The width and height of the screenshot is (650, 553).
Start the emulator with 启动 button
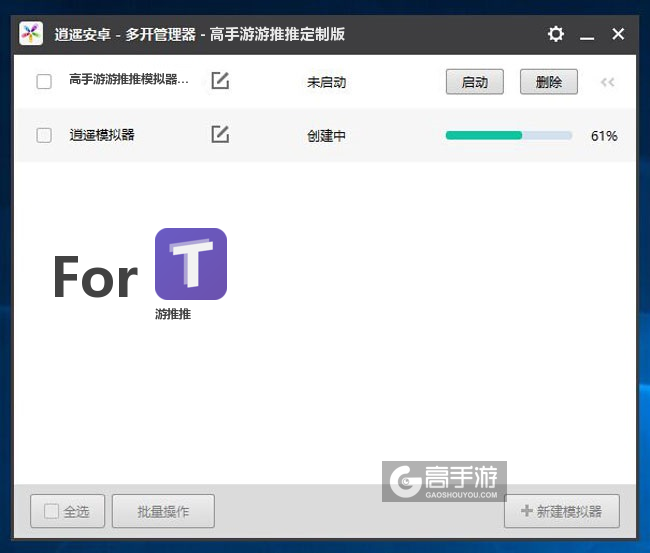(x=475, y=82)
